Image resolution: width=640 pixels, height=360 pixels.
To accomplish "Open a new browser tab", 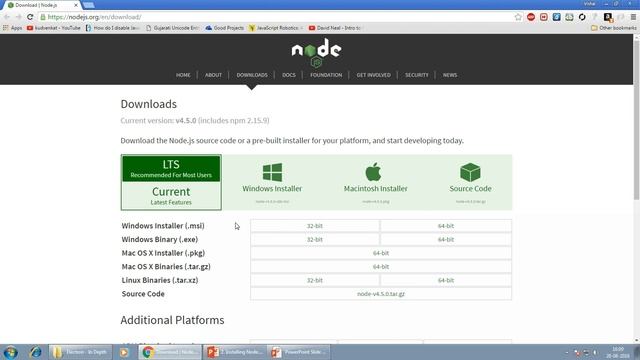I will (x=89, y=5).
